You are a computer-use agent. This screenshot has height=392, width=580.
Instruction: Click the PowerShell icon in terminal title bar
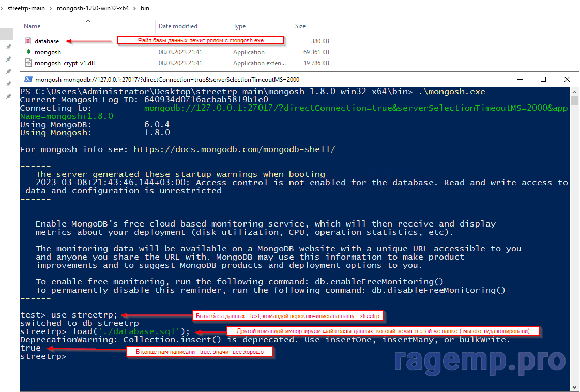point(28,79)
